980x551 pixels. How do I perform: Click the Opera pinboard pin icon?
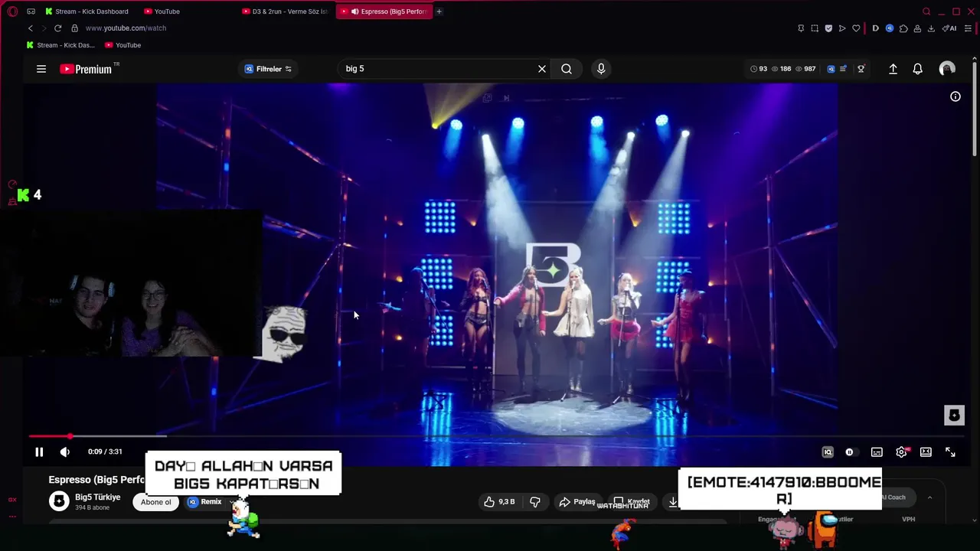[x=801, y=28]
